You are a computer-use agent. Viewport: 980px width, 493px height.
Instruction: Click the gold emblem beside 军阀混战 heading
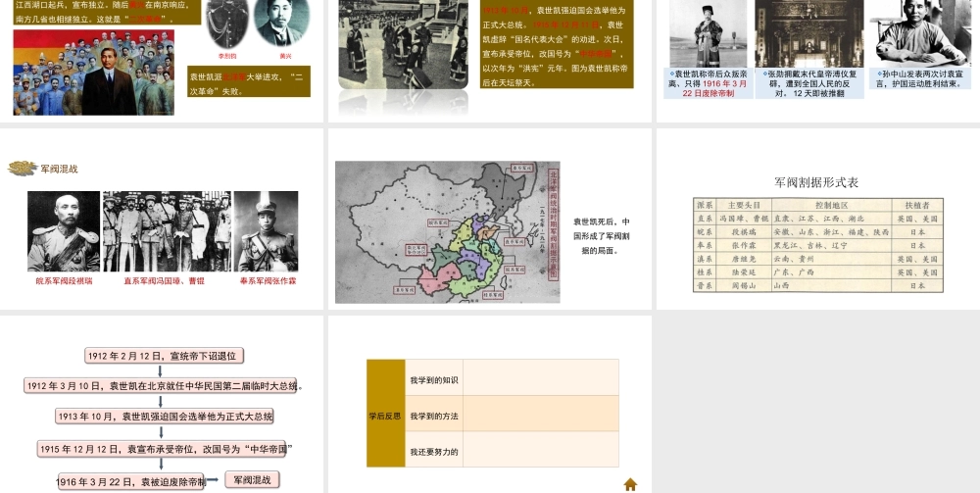23,168
